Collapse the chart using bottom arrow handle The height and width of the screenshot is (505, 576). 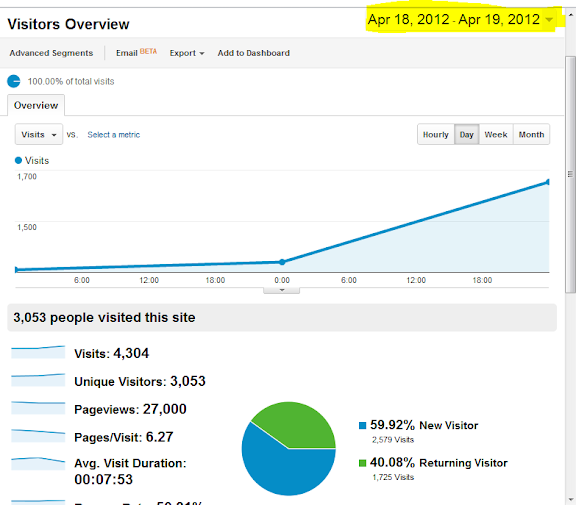(281, 291)
